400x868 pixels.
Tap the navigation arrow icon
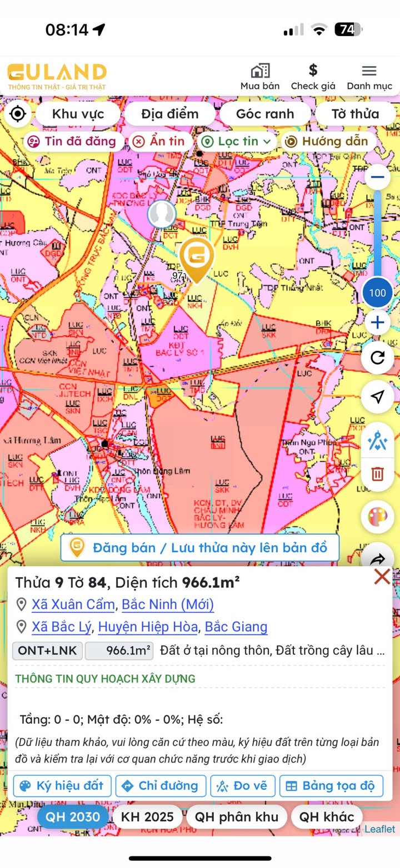[377, 397]
